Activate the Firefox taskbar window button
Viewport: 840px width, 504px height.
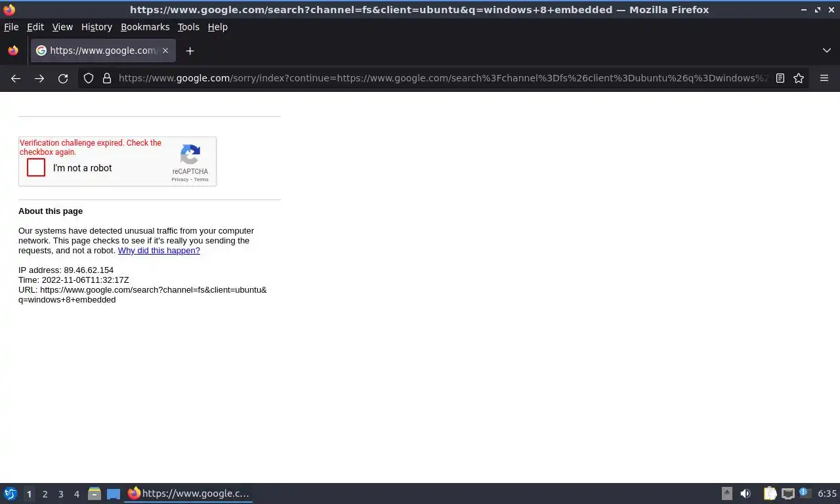click(x=189, y=493)
